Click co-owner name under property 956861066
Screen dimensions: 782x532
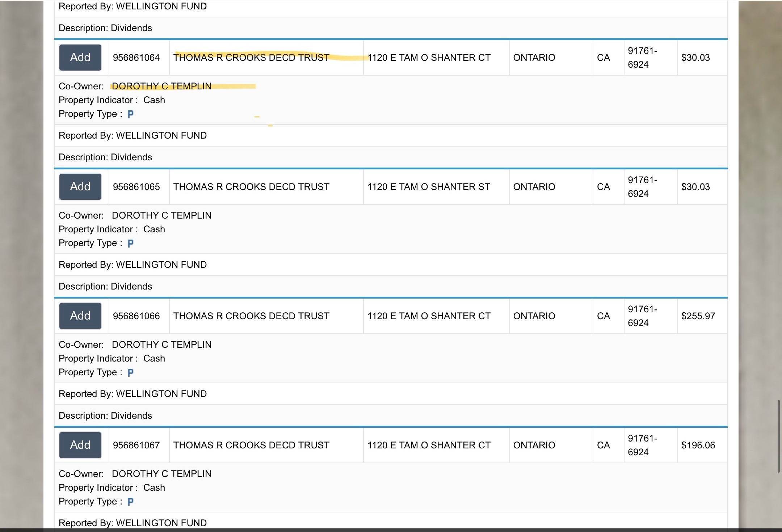[161, 345]
